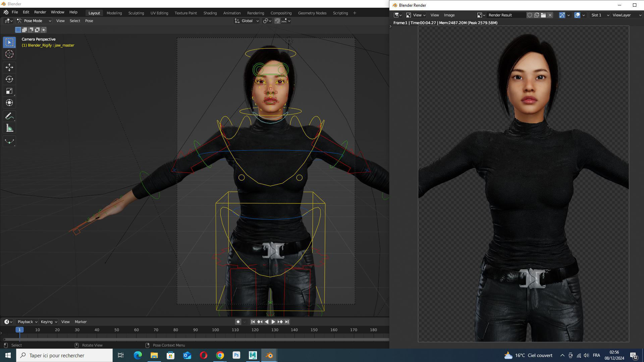Screen dimensions: 644x362
Task: Unlink the Render Result image
Action: 550,15
